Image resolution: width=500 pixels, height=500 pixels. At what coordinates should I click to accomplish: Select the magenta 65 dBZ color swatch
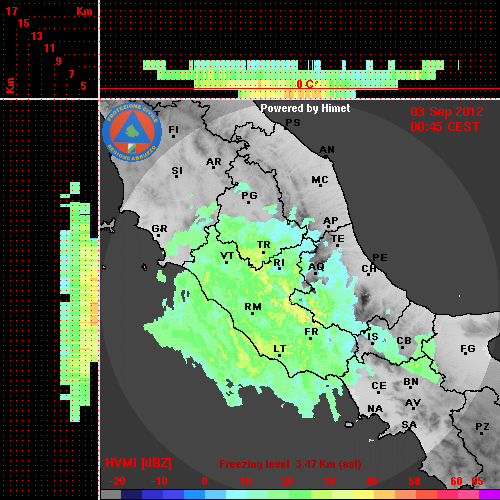pos(489,494)
